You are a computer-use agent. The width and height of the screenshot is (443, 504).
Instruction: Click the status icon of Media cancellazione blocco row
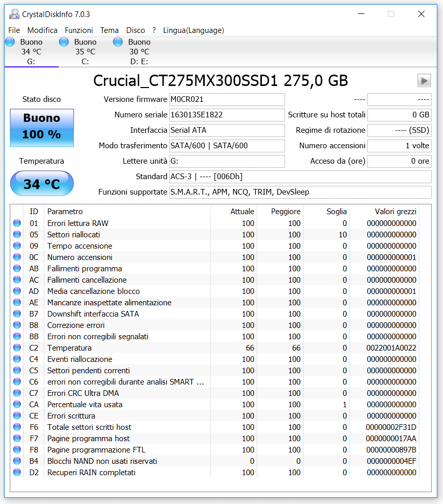click(x=17, y=291)
